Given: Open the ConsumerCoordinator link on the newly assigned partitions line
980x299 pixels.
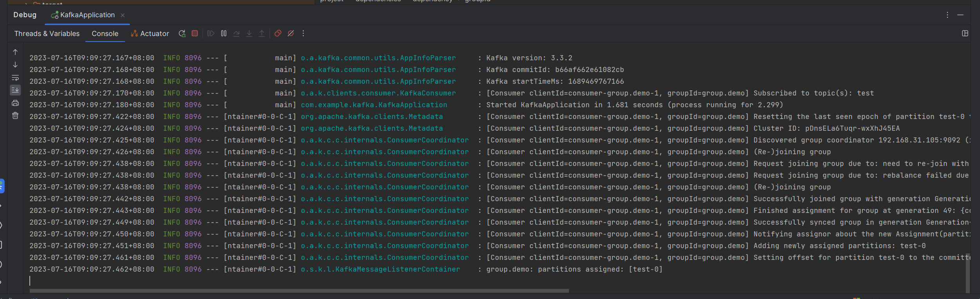Looking at the screenshot, I should pyautogui.click(x=385, y=246).
